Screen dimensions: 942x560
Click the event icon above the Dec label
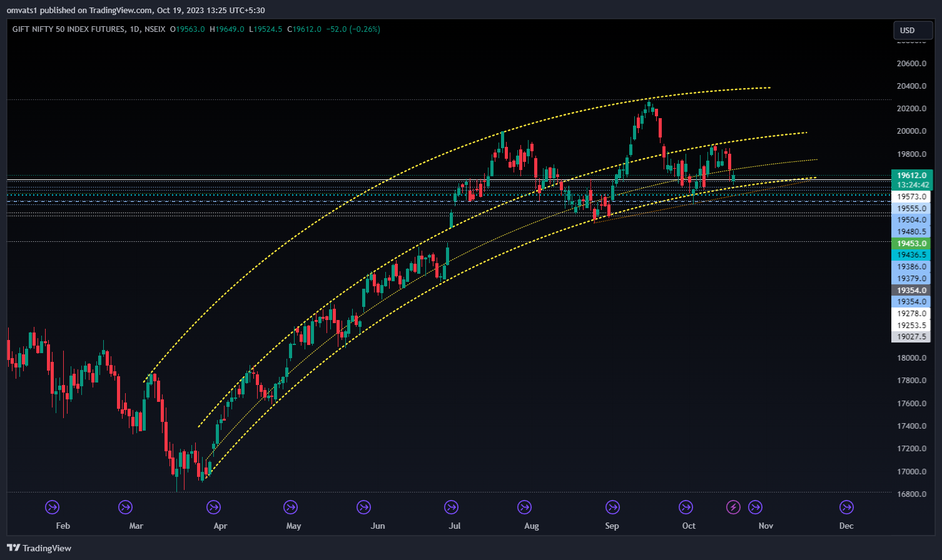coord(846,507)
